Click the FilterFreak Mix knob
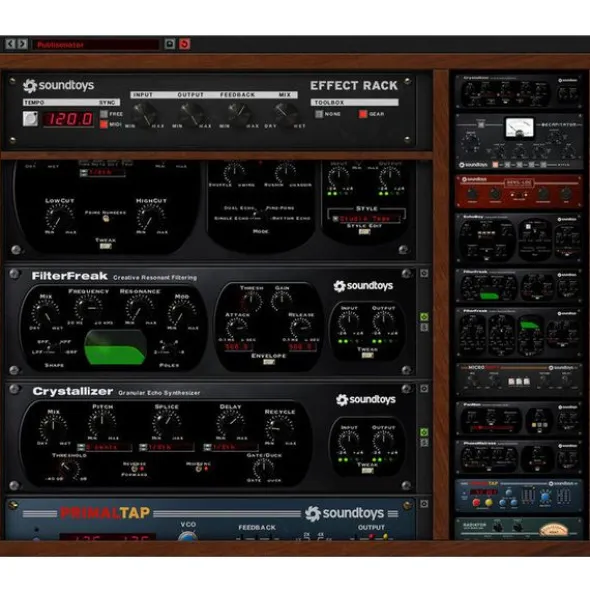Screen dimensions: 590x591 46,314
